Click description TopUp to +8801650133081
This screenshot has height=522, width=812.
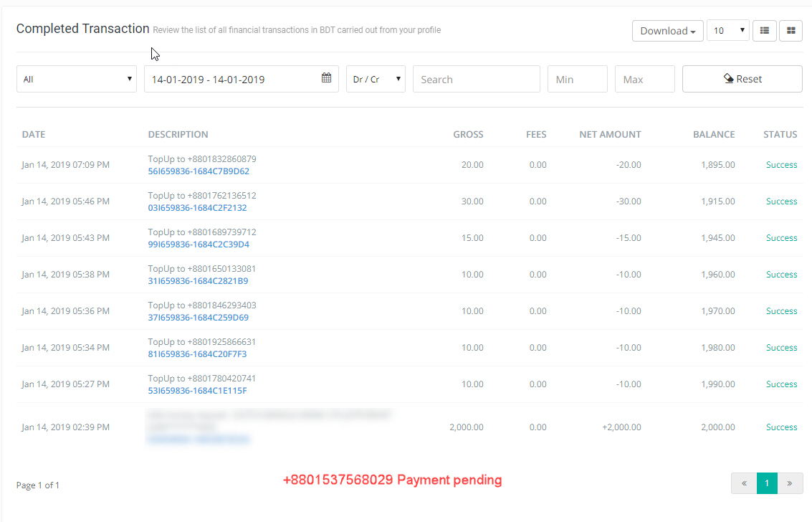tap(202, 269)
